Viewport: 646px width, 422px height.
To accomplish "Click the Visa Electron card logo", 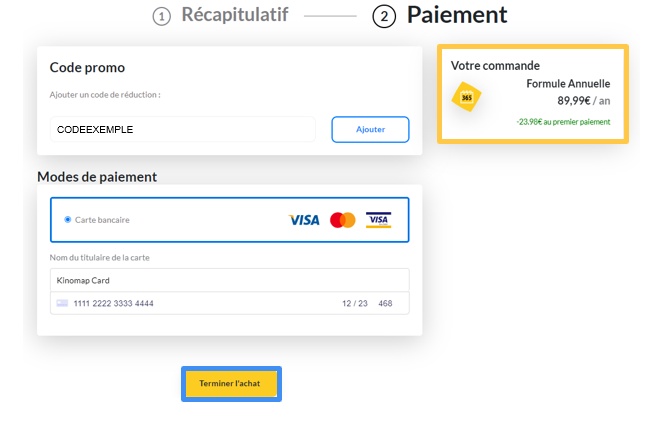I will coord(378,220).
